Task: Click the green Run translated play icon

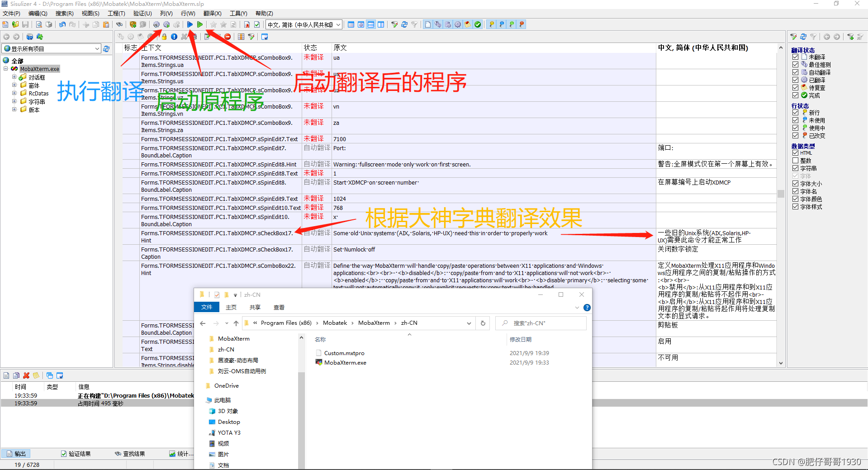Action: click(200, 24)
